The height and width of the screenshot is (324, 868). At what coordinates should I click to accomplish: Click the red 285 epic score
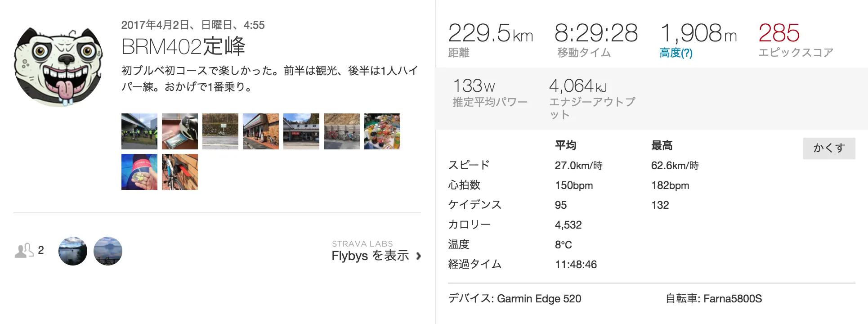click(x=779, y=33)
